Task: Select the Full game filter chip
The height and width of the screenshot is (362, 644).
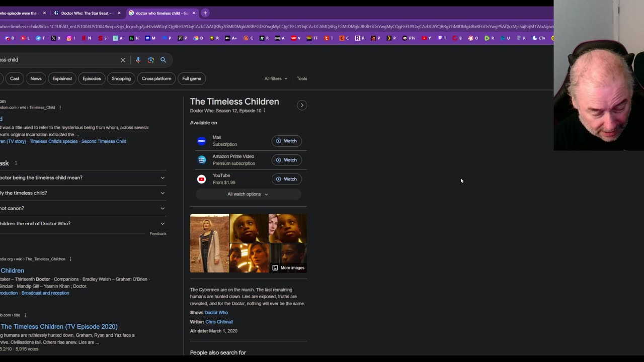Action: pyautogui.click(x=192, y=78)
